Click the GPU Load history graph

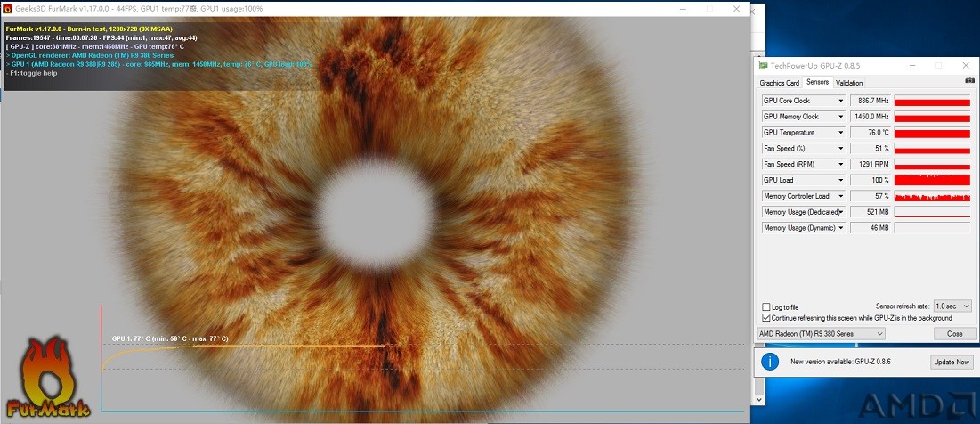click(932, 180)
